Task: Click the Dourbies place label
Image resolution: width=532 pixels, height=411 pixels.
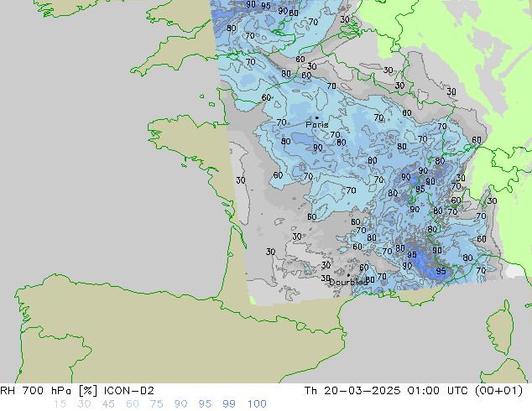Action: pyautogui.click(x=348, y=282)
